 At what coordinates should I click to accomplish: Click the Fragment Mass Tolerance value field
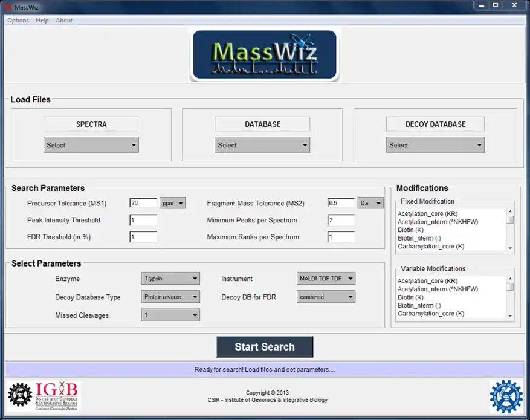341,203
